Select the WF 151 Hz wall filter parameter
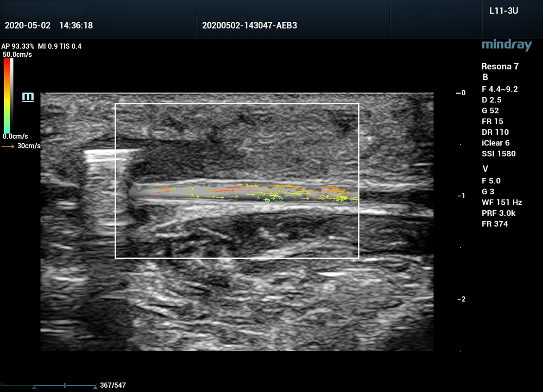 (x=502, y=202)
